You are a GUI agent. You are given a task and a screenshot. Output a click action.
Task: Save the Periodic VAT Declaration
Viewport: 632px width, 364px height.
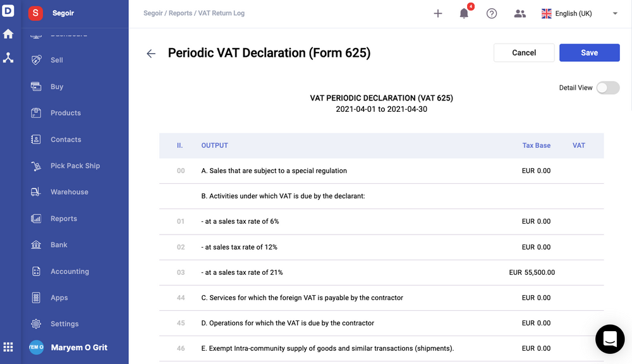(589, 52)
